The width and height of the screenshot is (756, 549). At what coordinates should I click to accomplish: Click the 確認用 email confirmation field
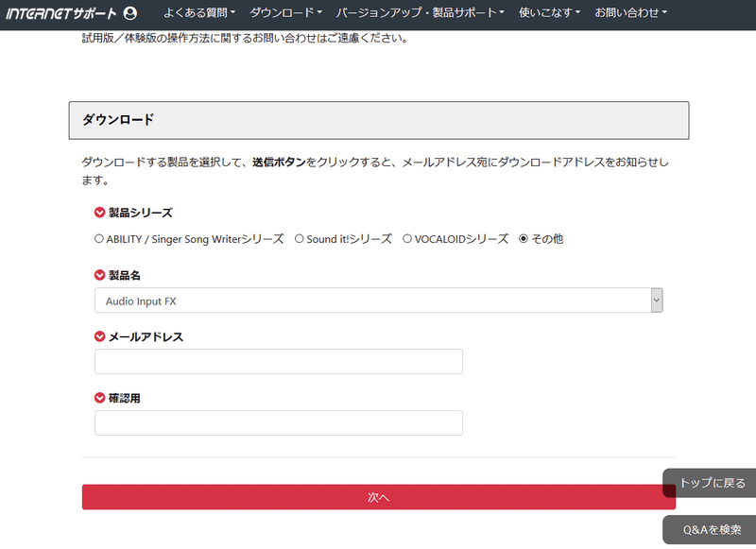279,422
